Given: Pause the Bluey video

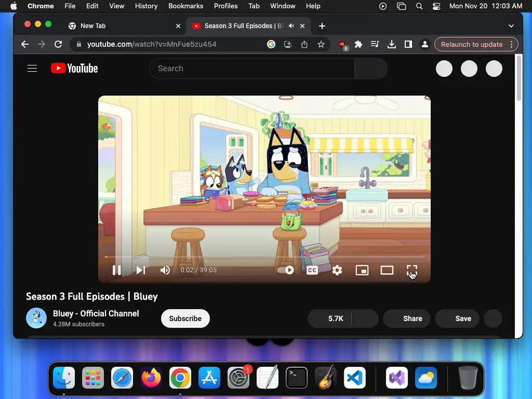Looking at the screenshot, I should (x=117, y=270).
